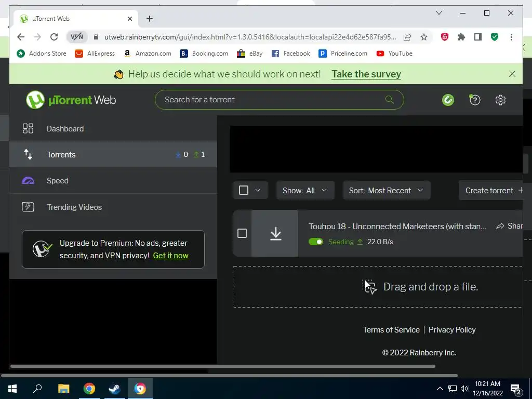Open a new browser tab

(x=149, y=19)
